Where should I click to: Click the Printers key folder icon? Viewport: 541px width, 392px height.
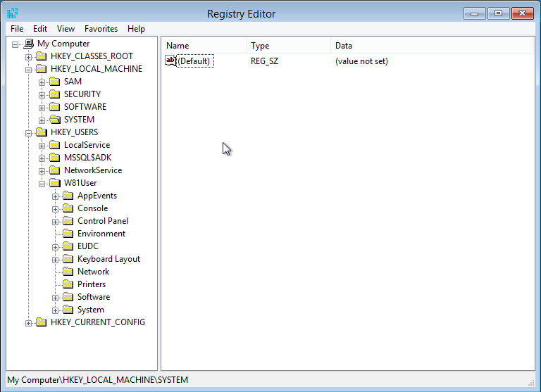[x=68, y=284]
